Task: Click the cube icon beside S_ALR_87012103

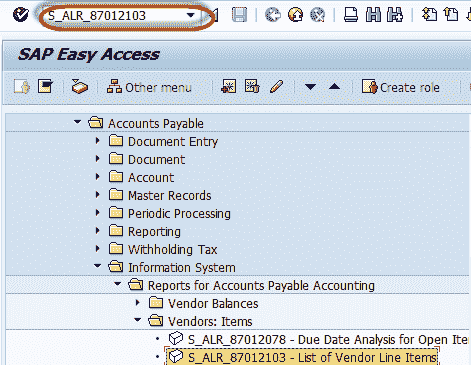Action: (x=176, y=357)
